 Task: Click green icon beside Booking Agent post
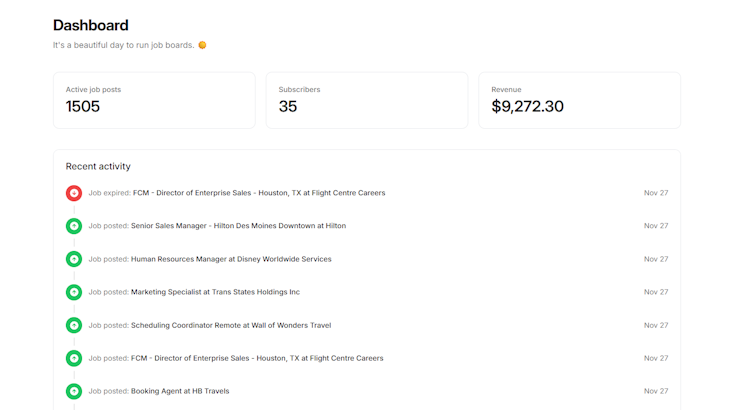(74, 391)
